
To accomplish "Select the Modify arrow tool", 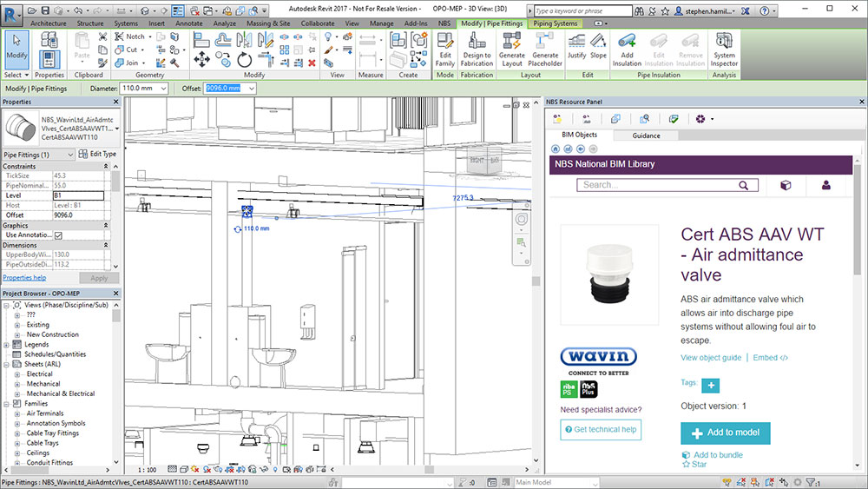I will pos(16,49).
